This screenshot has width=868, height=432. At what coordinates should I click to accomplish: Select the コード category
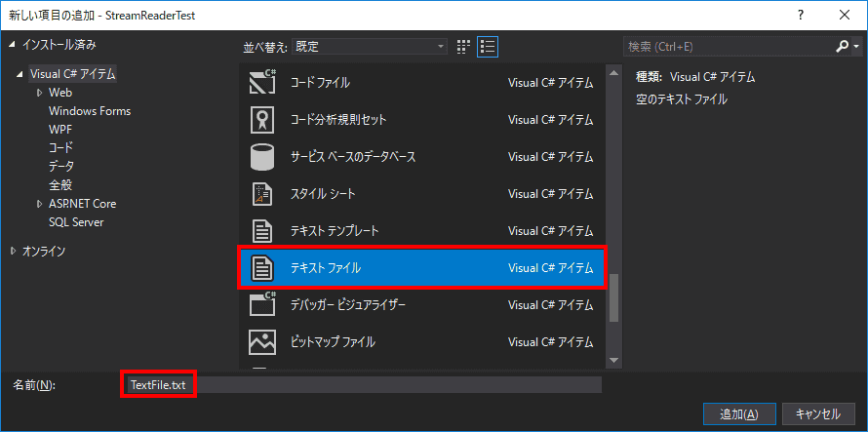pos(60,147)
